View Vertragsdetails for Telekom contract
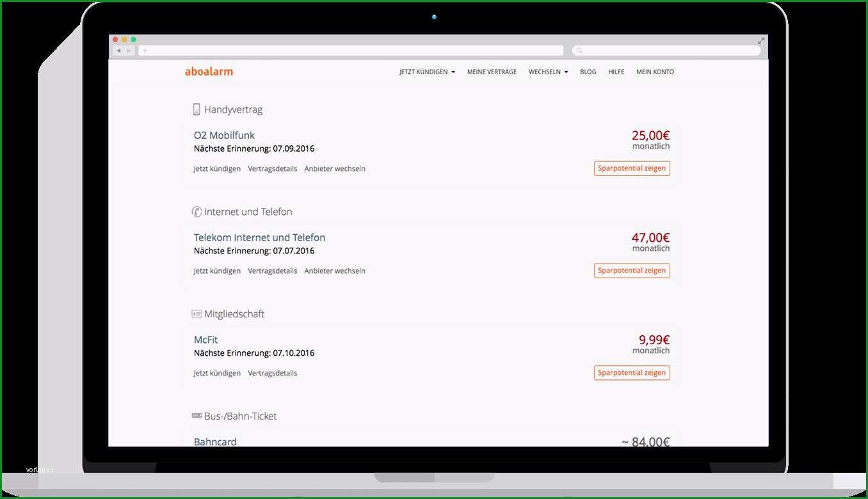 (273, 271)
